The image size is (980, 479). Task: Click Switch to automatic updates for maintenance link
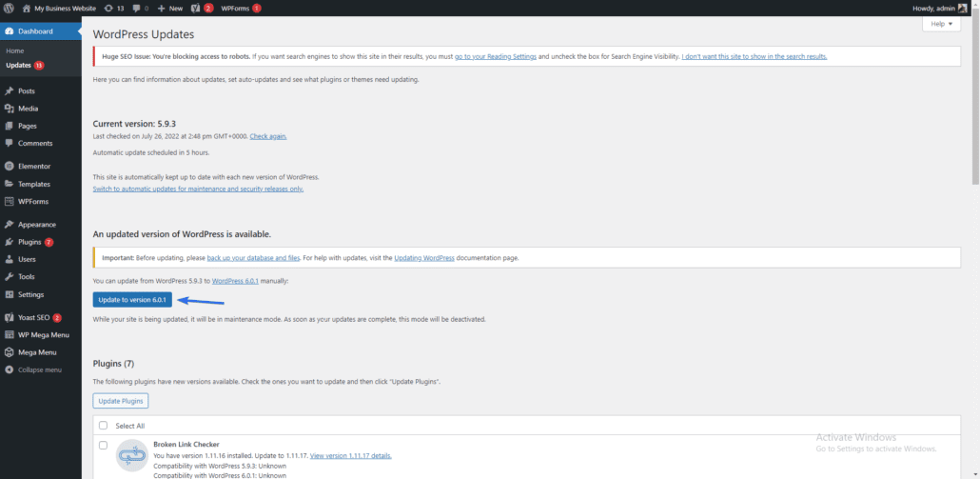(198, 189)
